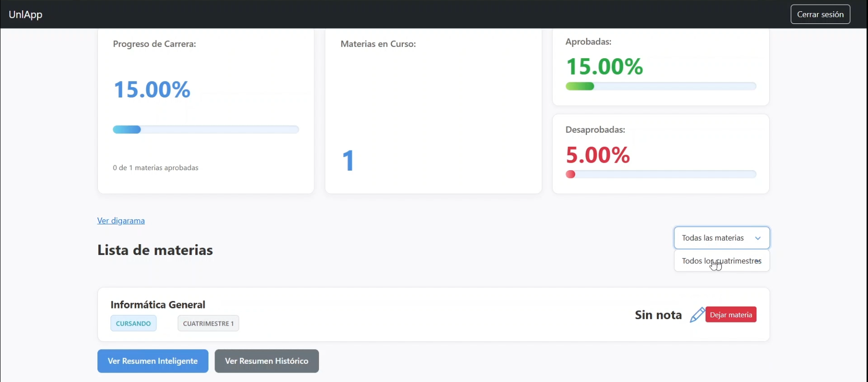The image size is (868, 382).
Task: Click the Ver Resumen Histórico button
Action: click(x=267, y=361)
